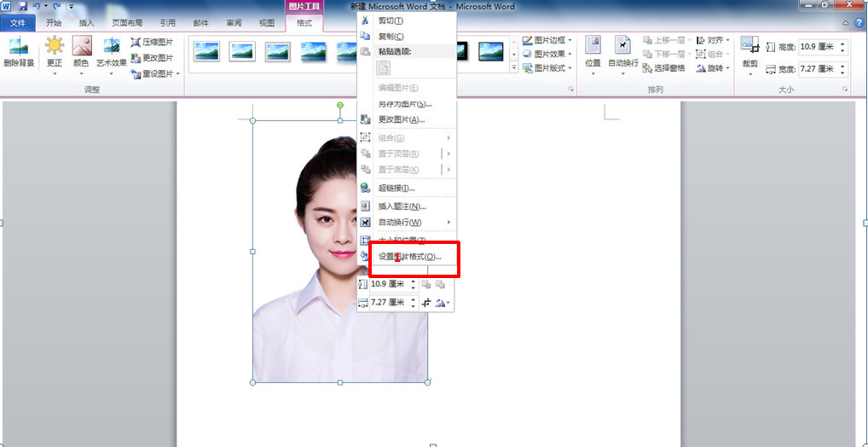Open the Customize Quick Access Toolbar arrow
868x447 pixels.
coord(72,7)
